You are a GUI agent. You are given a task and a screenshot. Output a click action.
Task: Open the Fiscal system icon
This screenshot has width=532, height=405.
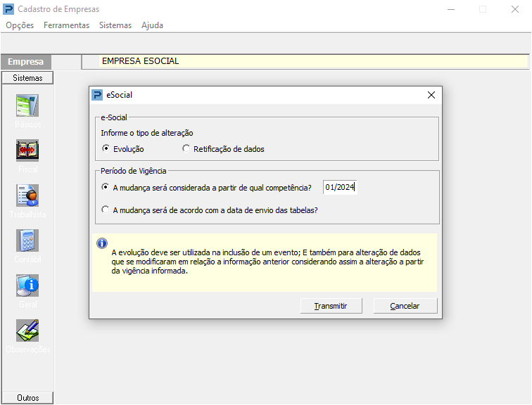[27, 150]
